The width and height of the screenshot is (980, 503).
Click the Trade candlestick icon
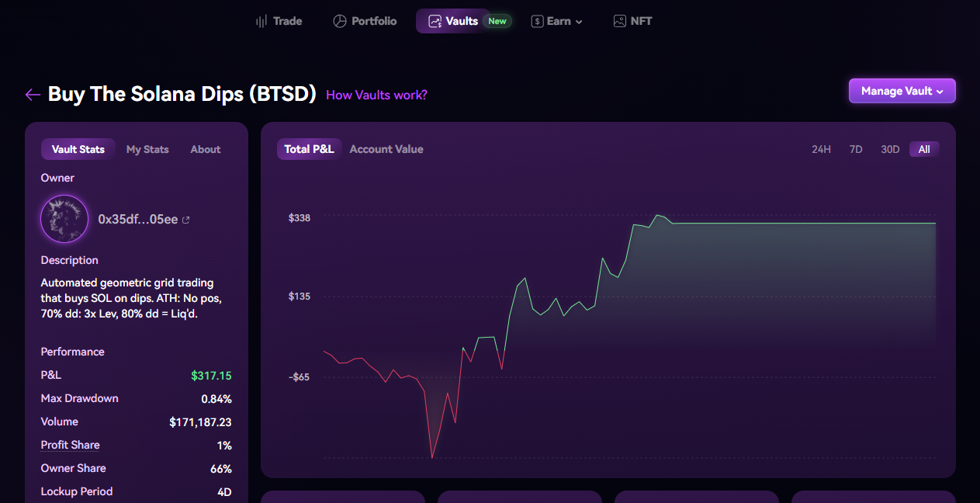click(261, 21)
